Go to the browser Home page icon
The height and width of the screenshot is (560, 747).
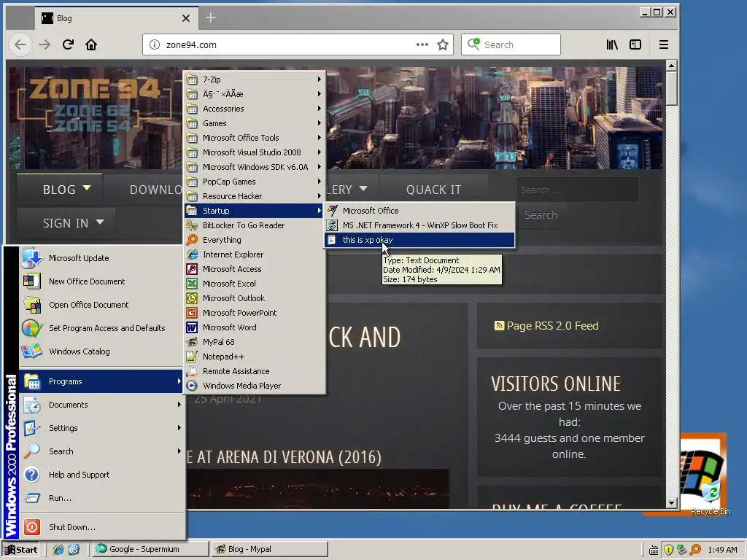(x=91, y=44)
